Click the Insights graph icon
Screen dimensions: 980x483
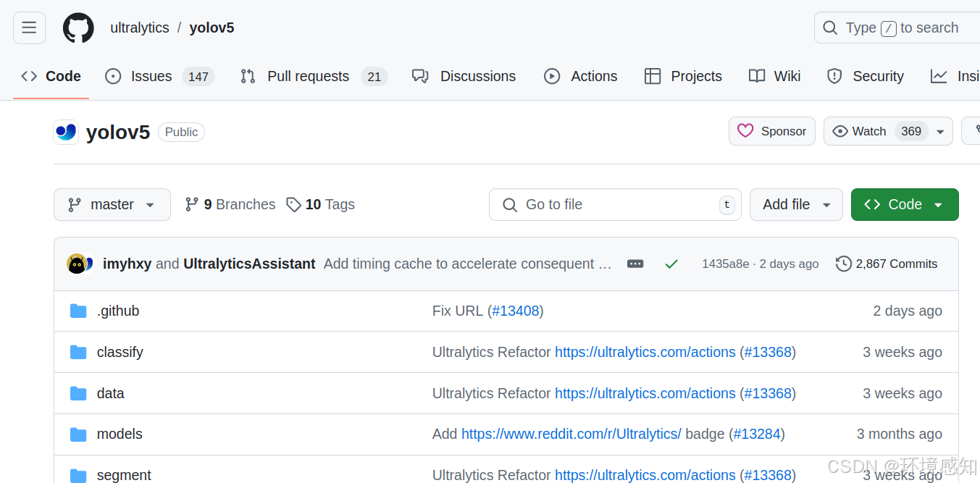pos(939,76)
